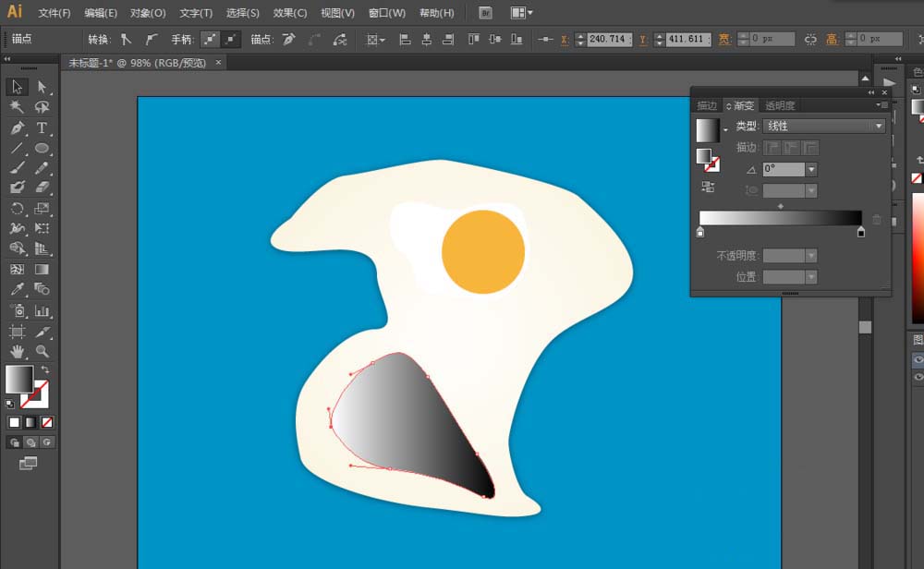Screen dimensions: 924x569
Task: Select the Hand tool
Action: point(17,351)
